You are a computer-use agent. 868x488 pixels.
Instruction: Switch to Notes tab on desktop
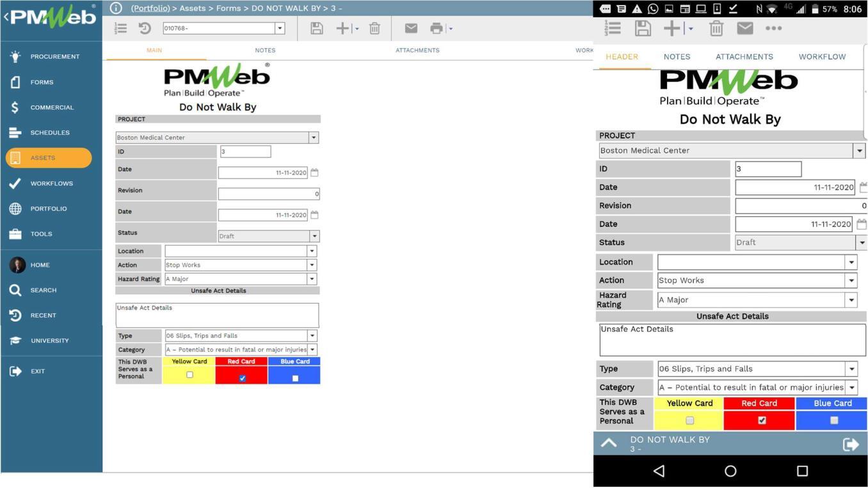click(265, 50)
